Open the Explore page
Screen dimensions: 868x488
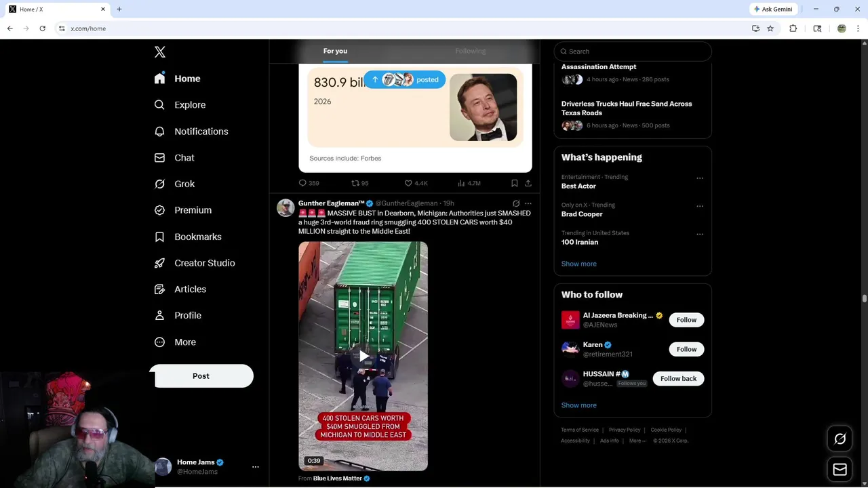click(x=180, y=105)
